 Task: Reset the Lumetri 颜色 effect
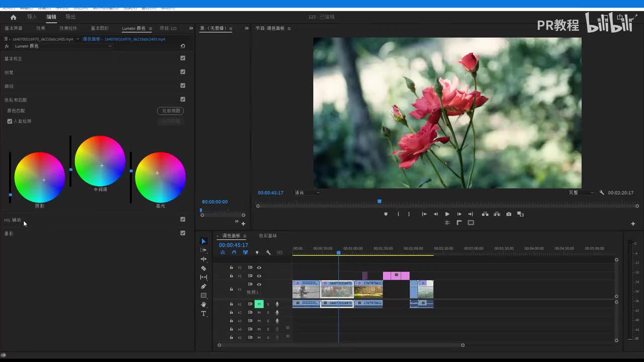click(x=183, y=46)
